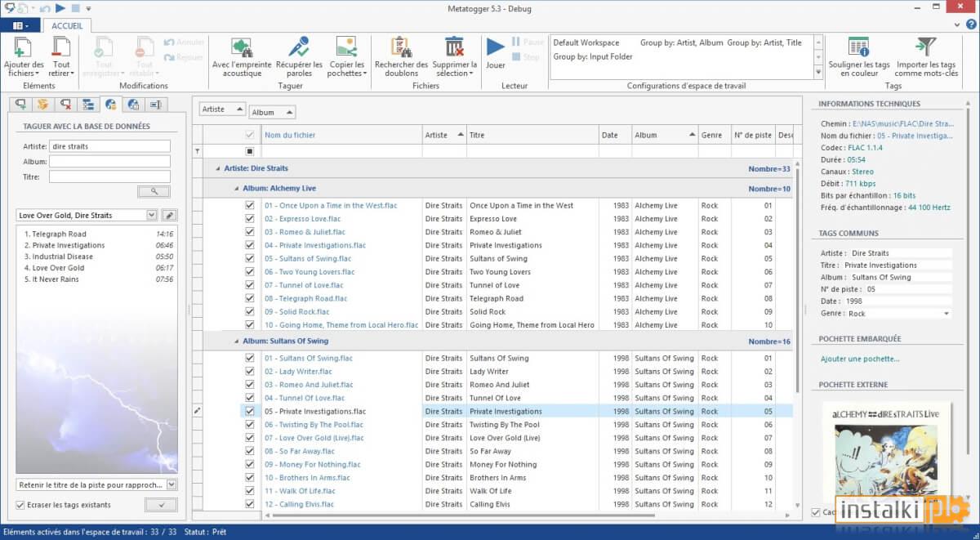Click the Ajouter des fichiers icon

(24, 47)
